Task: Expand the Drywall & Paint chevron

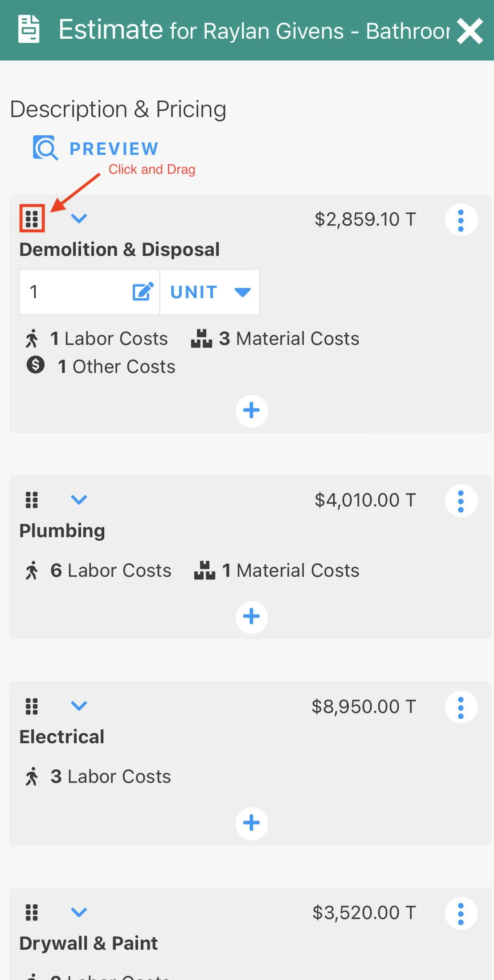Action: tap(79, 912)
